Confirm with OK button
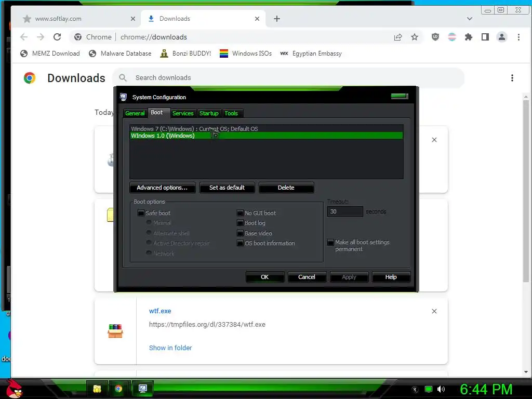Image resolution: width=532 pixels, height=399 pixels. (264, 277)
